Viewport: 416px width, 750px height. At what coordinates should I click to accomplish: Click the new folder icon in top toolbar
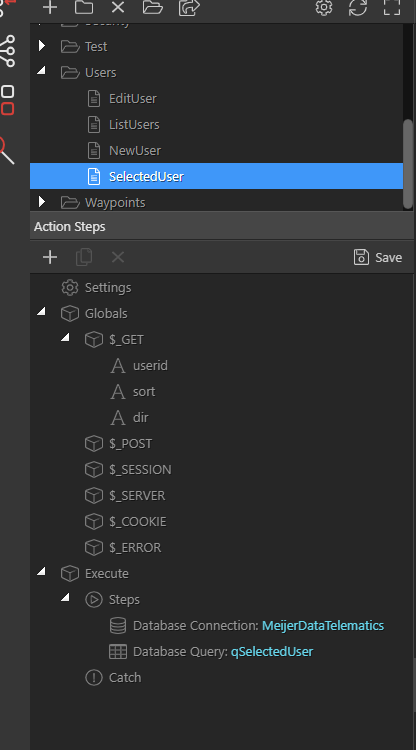pyautogui.click(x=84, y=7)
